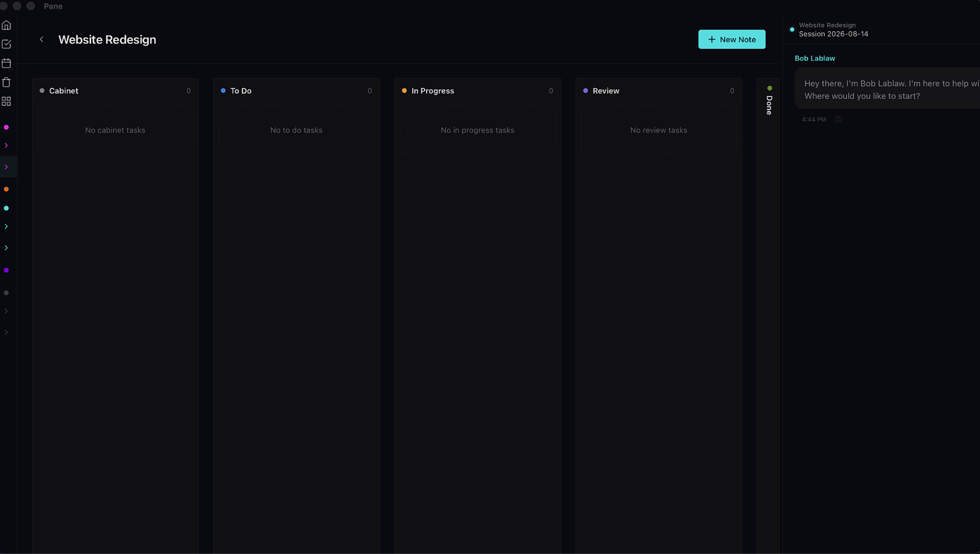Select the cyan project dot in sidebar
This screenshot has width=980, height=554.
[6, 208]
